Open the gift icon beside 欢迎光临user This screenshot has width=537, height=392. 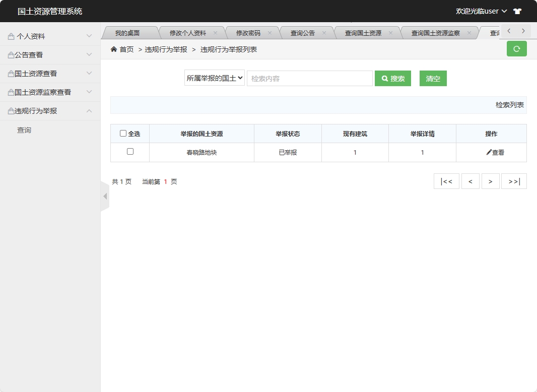click(x=518, y=11)
